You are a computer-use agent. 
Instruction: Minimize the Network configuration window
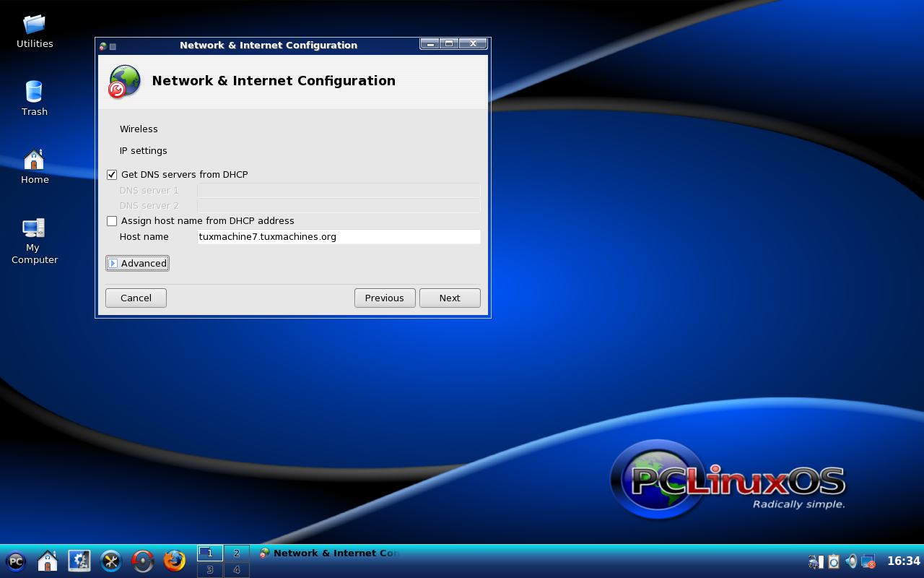[430, 44]
